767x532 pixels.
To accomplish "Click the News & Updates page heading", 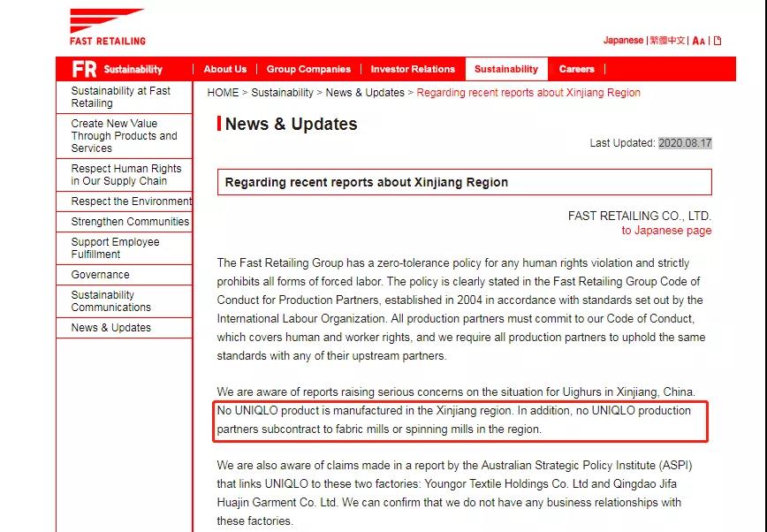I will click(x=291, y=124).
